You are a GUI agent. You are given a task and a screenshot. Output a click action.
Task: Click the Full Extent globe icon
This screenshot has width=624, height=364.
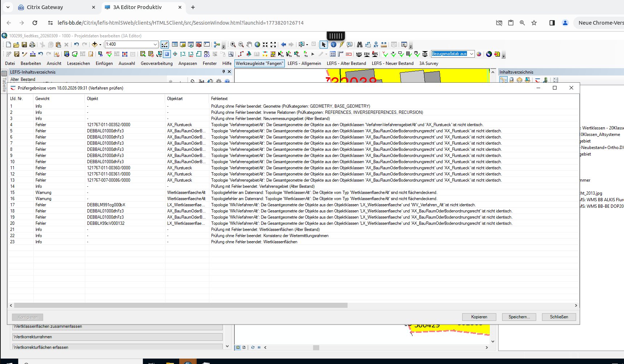(257, 45)
